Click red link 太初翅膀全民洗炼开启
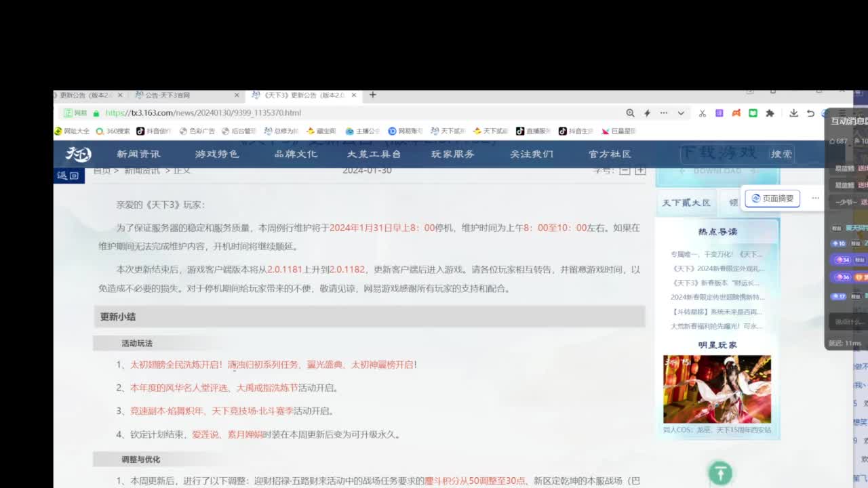This screenshot has width=868, height=488. click(176, 365)
